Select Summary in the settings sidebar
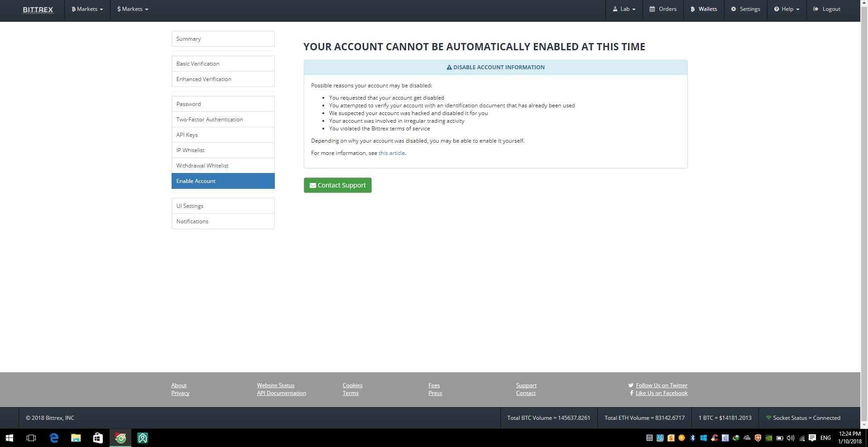868x447 pixels. [223, 39]
